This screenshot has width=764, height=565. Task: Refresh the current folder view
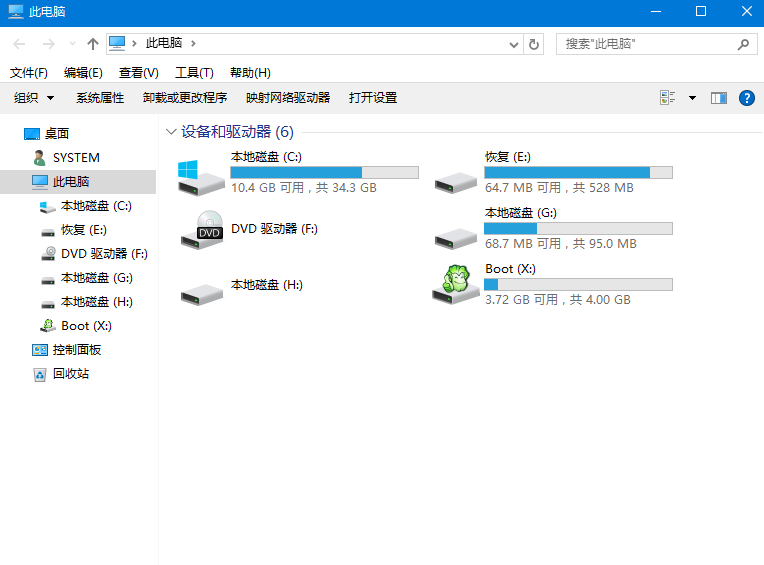click(x=534, y=45)
